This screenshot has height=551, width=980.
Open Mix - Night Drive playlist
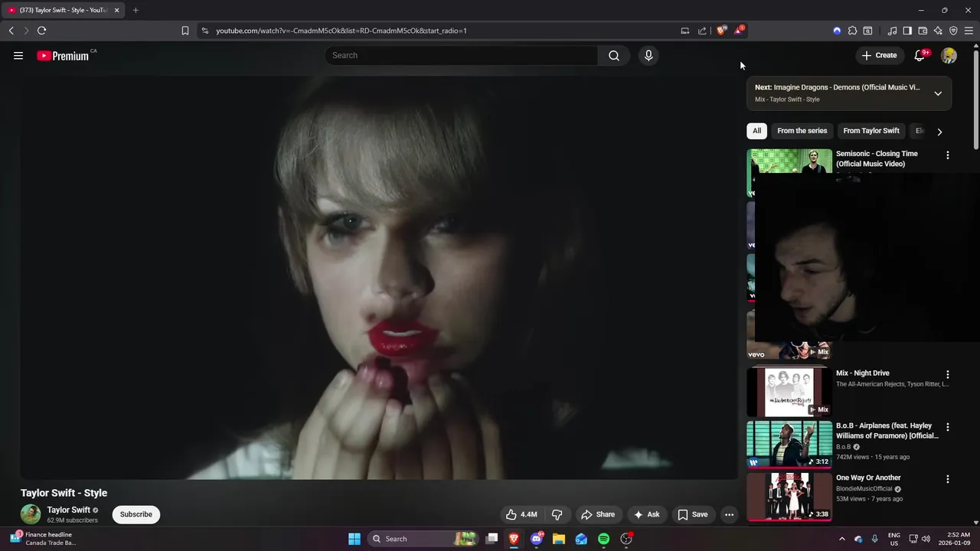tap(863, 373)
